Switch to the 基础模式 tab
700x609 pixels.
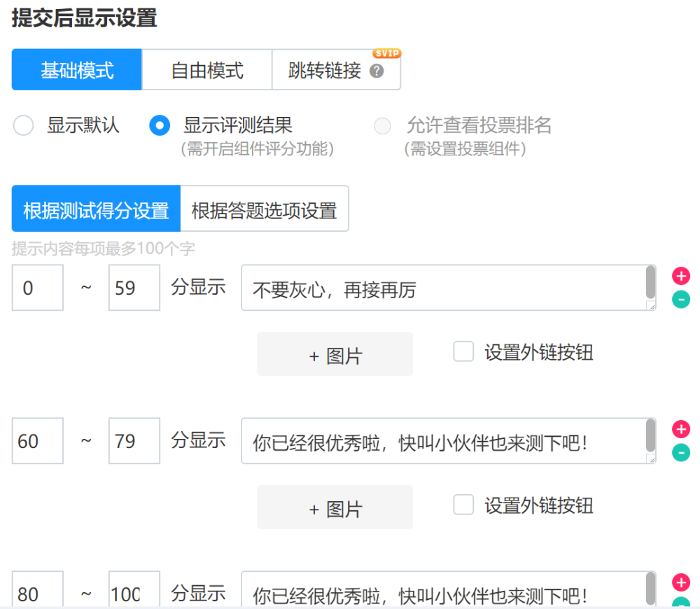[x=77, y=70]
